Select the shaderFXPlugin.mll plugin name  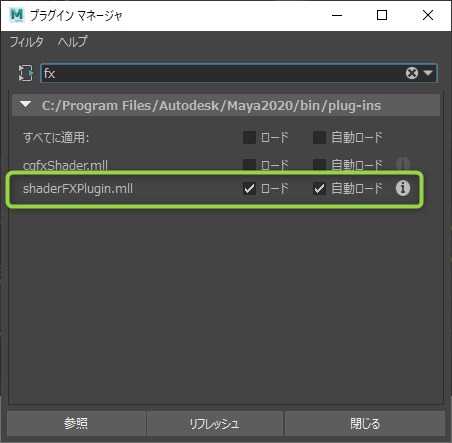tap(78, 189)
